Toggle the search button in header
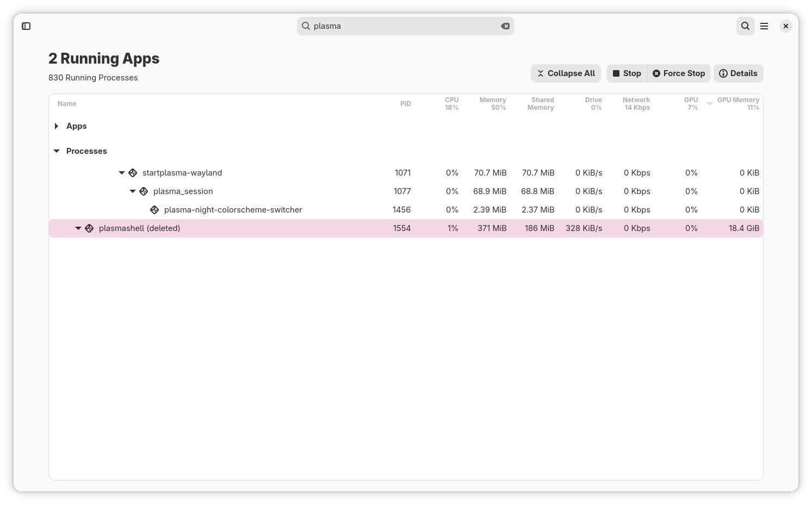 pos(746,26)
